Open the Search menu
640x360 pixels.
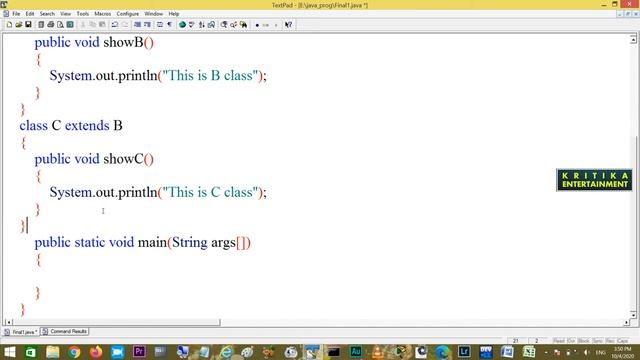(47, 14)
